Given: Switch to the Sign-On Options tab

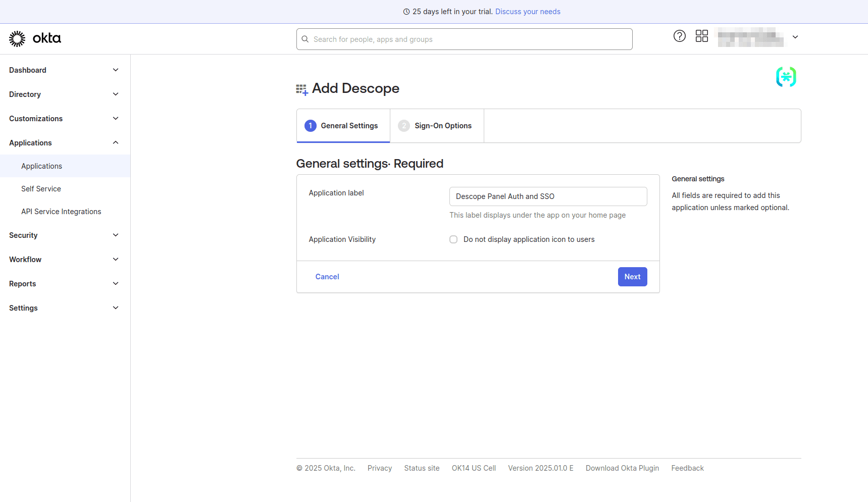Looking at the screenshot, I should click(442, 125).
